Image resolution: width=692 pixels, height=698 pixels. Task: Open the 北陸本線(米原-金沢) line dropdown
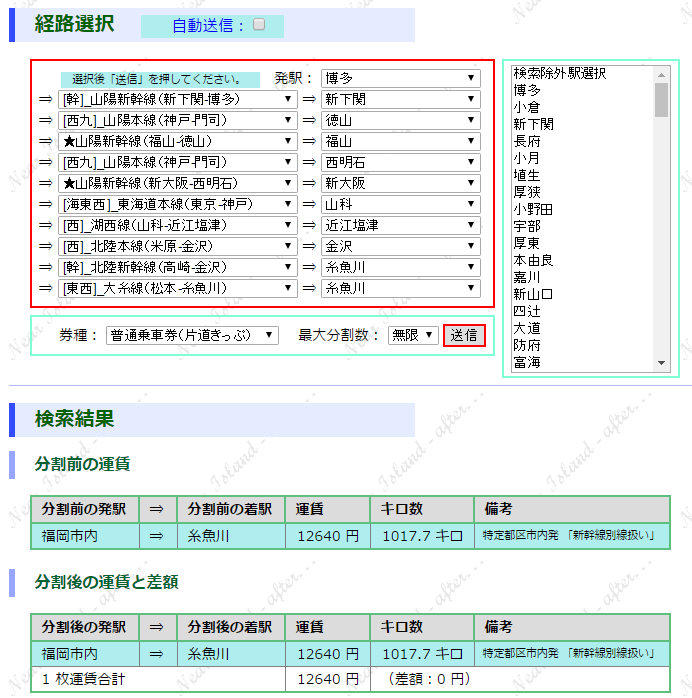tap(178, 246)
